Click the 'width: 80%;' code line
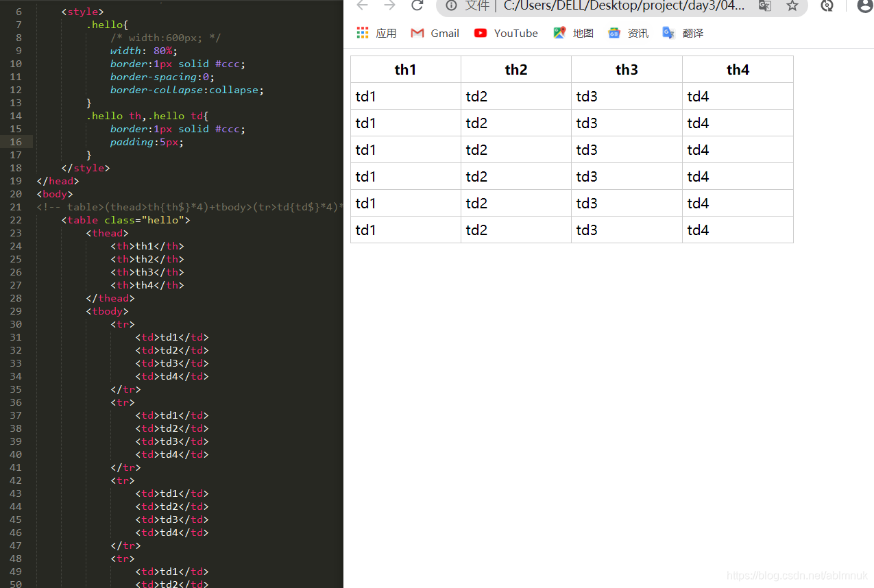This screenshot has height=588, width=874. [144, 51]
